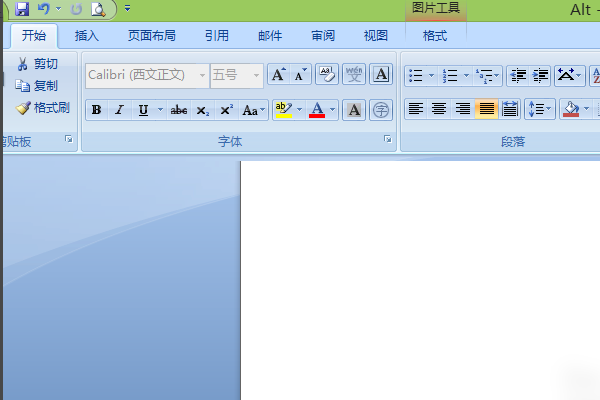Expand the font size dropdown arrow
Screen dimensions: 600x400
click(257, 75)
